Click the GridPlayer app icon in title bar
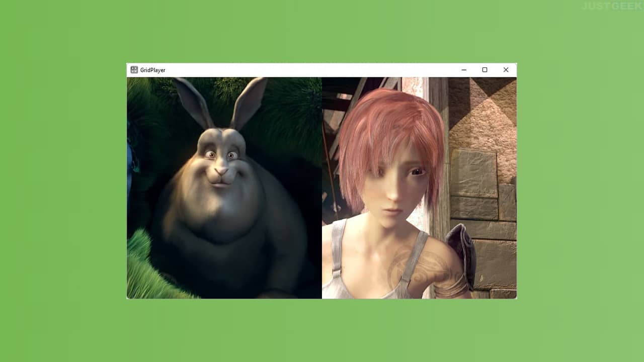Image resolution: width=644 pixels, height=362 pixels. click(134, 70)
